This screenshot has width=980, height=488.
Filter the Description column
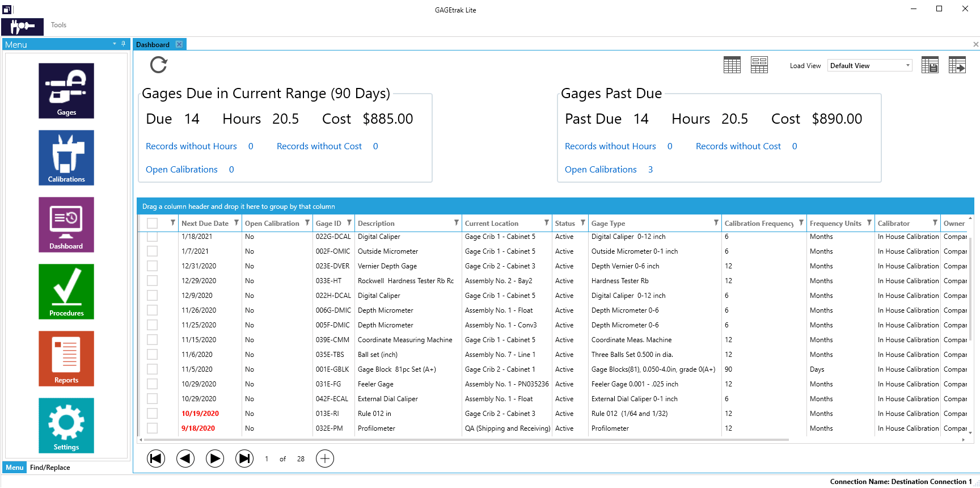457,223
